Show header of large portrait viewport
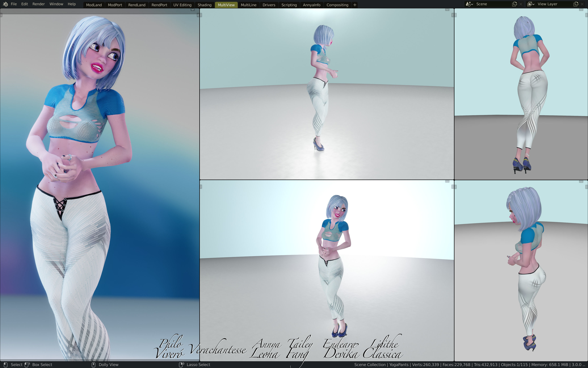This screenshot has width=588, height=368. pyautogui.click(x=193, y=10)
